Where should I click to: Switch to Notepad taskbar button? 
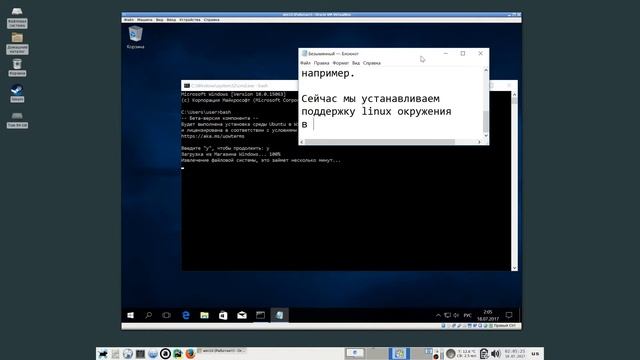point(279,315)
